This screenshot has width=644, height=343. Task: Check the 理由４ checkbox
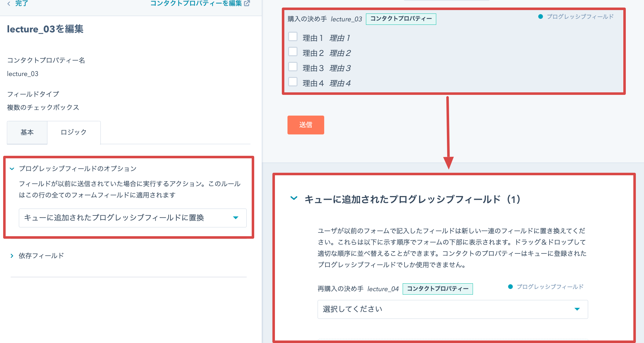[x=293, y=82]
